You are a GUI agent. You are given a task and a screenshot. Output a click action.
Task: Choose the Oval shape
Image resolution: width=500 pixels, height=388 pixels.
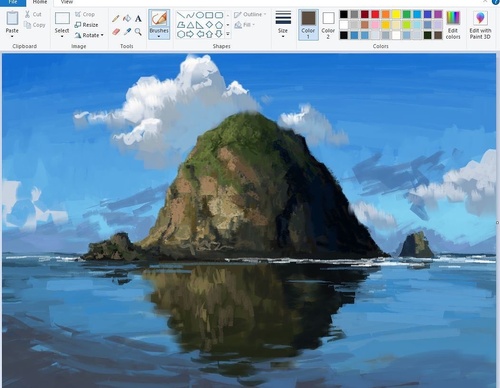[200, 15]
